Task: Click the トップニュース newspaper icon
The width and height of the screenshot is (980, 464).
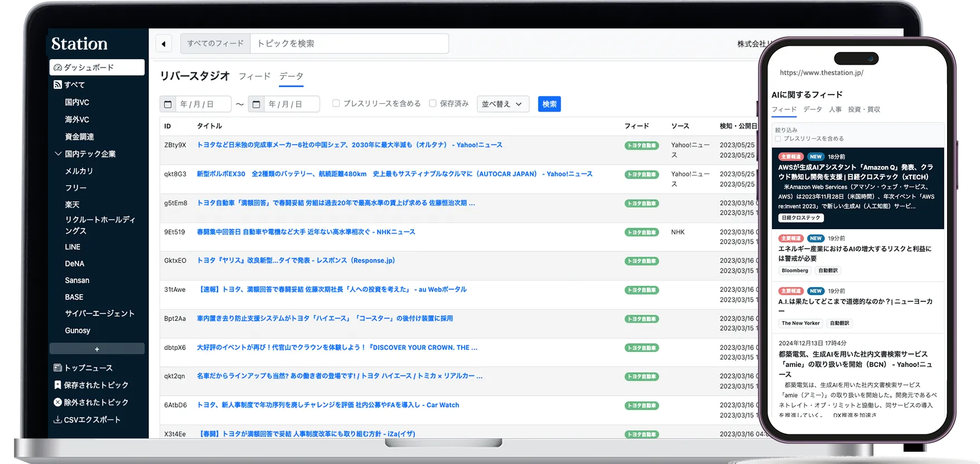Action: tap(57, 368)
